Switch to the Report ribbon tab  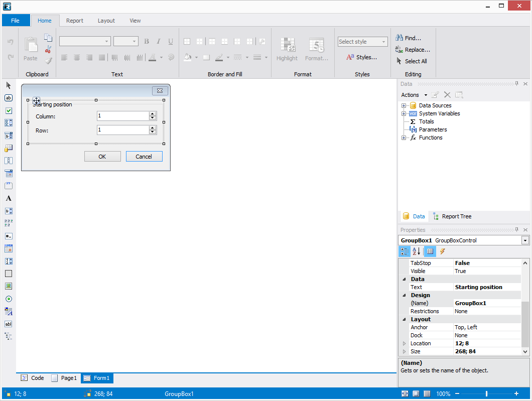[x=74, y=21]
